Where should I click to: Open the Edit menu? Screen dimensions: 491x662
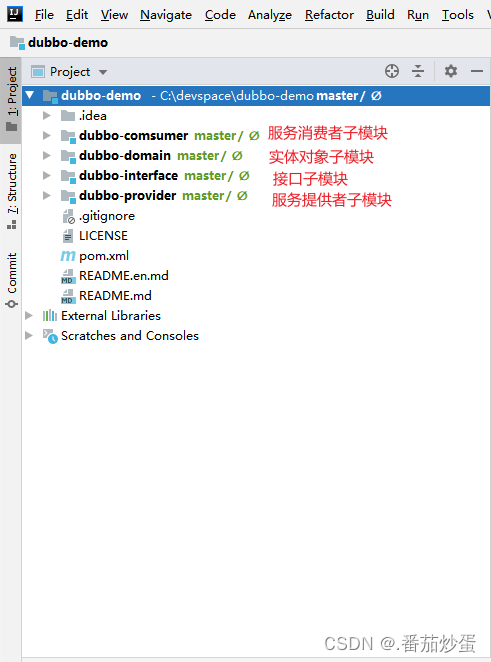(x=77, y=15)
